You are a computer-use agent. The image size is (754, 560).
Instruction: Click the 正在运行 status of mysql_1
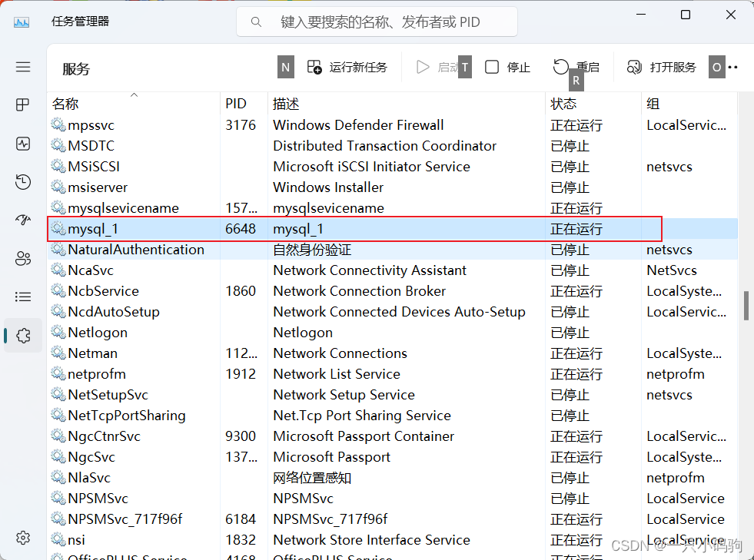[576, 229]
